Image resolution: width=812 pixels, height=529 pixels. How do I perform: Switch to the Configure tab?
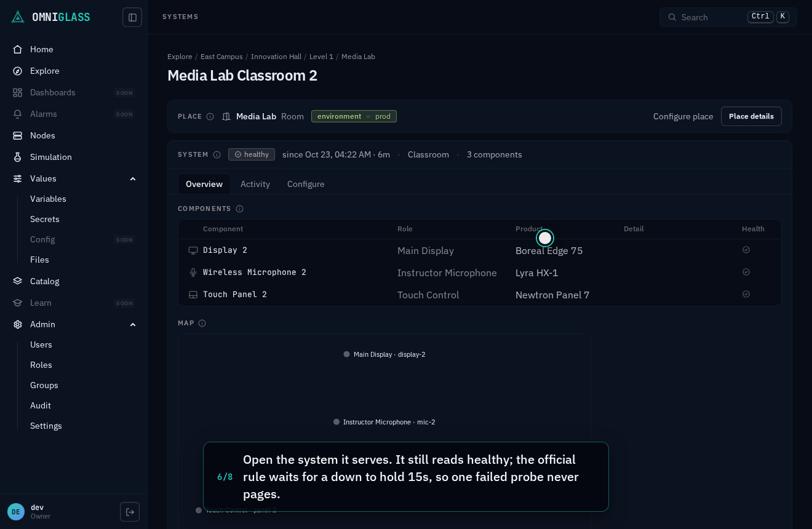306,184
